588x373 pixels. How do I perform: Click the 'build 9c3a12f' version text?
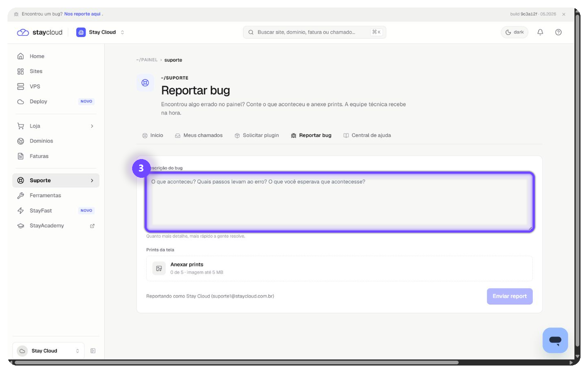click(x=524, y=14)
